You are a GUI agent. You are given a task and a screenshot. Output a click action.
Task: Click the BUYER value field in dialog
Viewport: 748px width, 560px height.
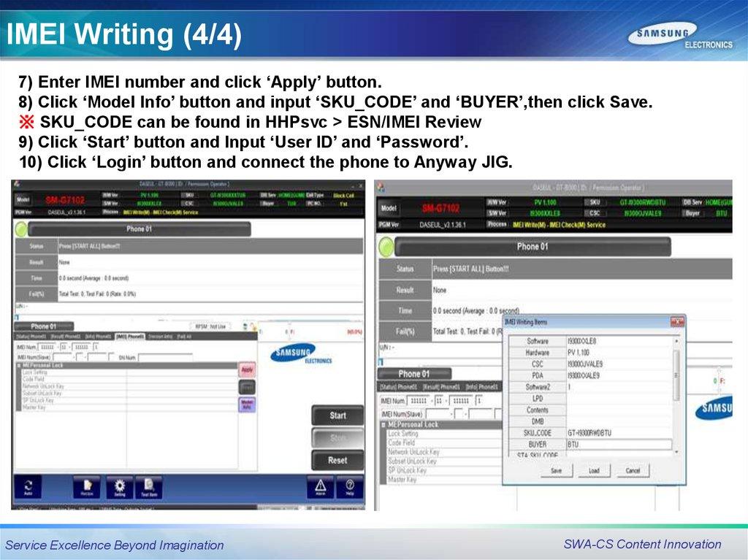click(x=618, y=444)
